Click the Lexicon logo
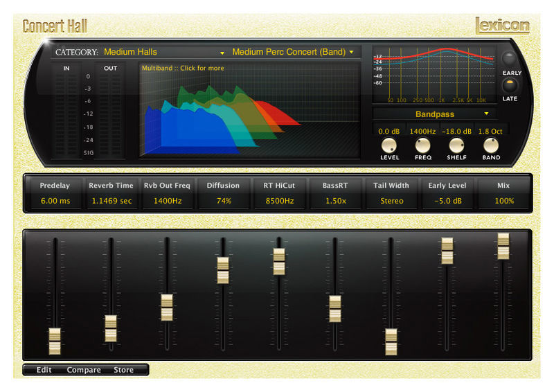Image resolution: width=554 pixels, height=392 pixels. pyautogui.click(x=502, y=26)
